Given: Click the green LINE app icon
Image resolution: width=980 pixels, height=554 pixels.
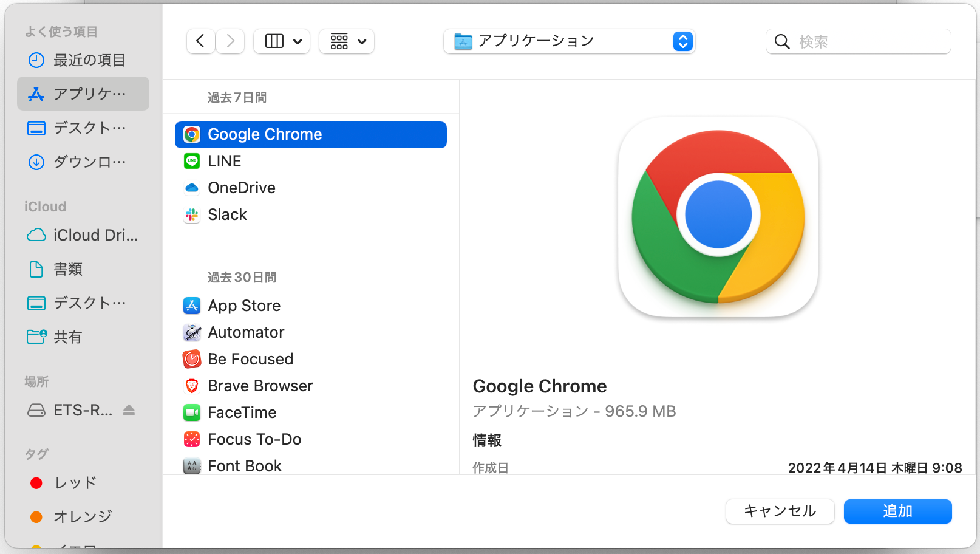Looking at the screenshot, I should point(192,161).
